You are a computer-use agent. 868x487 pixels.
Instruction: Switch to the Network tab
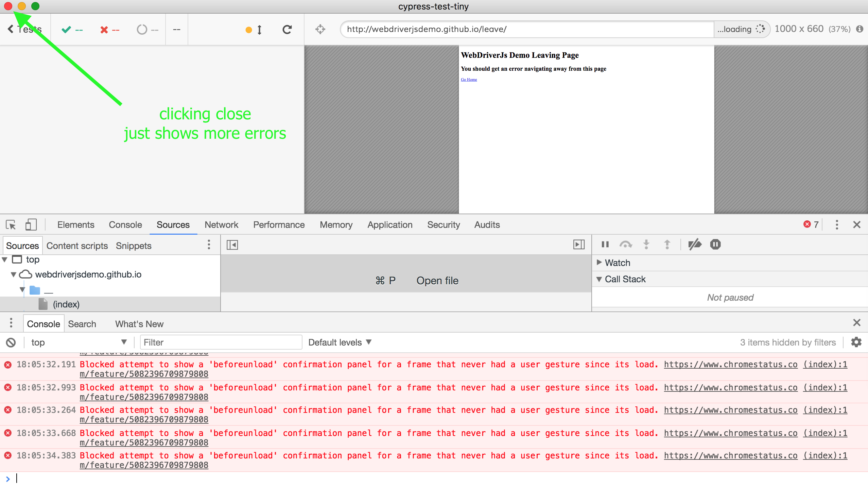pos(221,225)
